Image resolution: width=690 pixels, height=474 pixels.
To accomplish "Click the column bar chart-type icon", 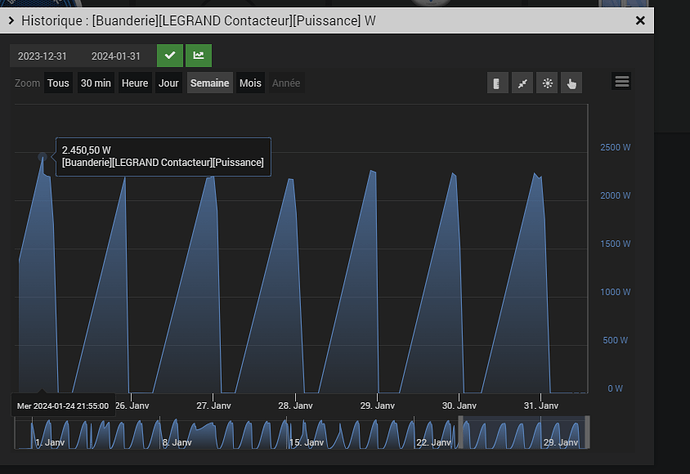I will 498,83.
